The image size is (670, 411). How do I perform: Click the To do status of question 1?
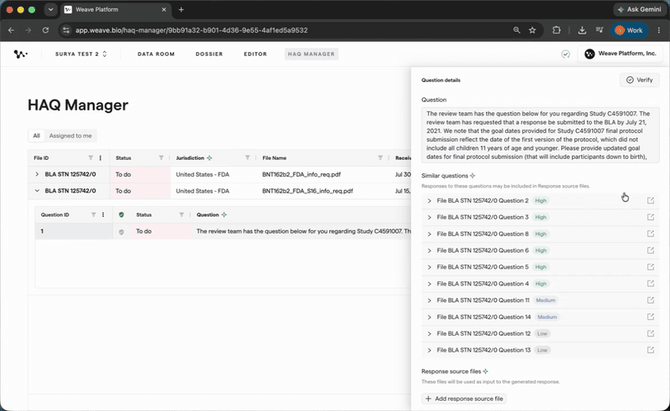click(144, 232)
